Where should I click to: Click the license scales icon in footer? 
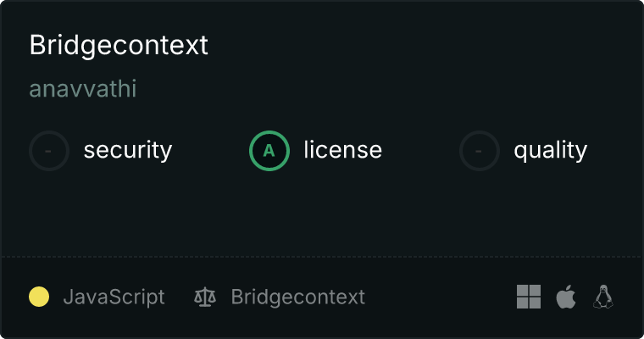[205, 297]
